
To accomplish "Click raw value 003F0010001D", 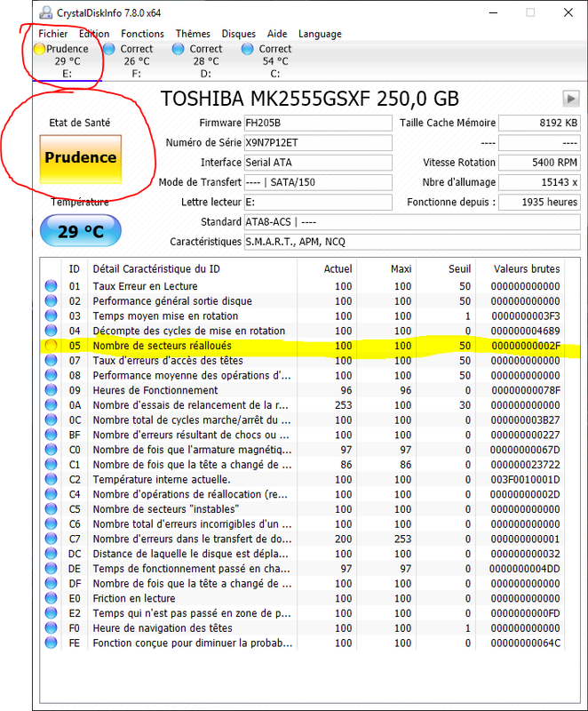I will pos(525,479).
